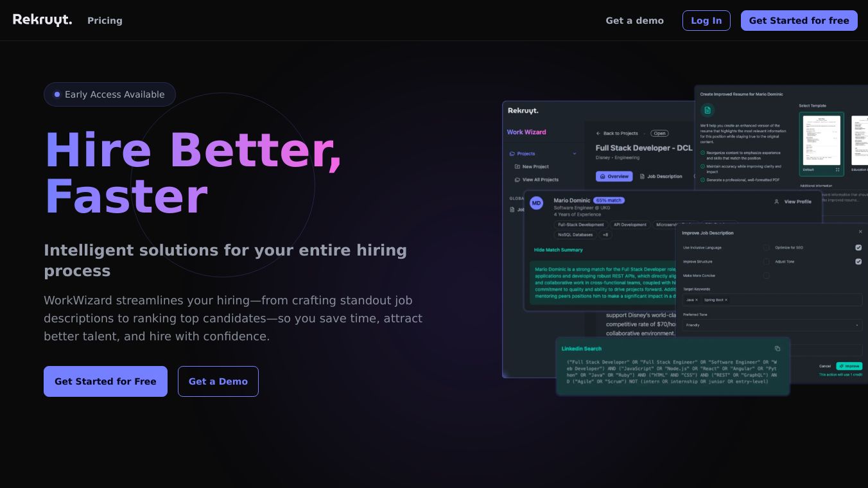Click the Full-Stack Development skill tag

click(x=581, y=225)
